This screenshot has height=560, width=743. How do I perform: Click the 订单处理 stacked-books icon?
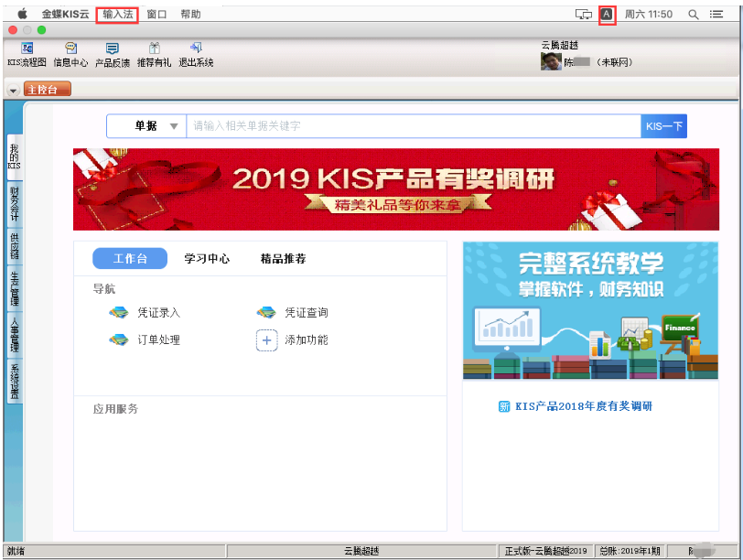pyautogui.click(x=119, y=339)
